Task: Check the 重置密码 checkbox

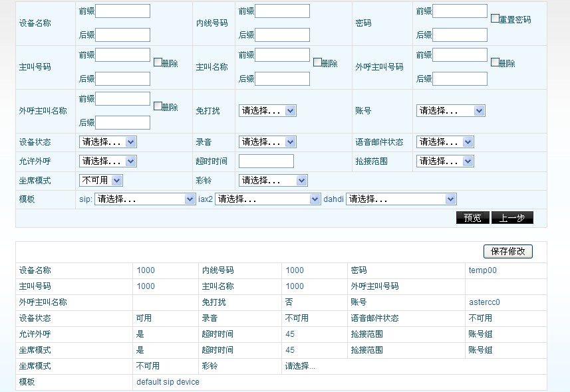Action: 495,19
